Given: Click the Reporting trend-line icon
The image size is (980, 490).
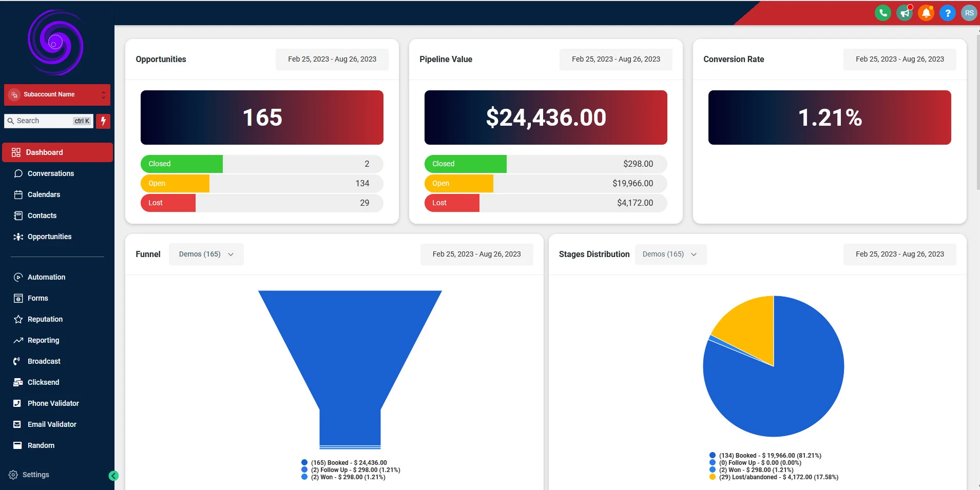Looking at the screenshot, I should click(18, 340).
